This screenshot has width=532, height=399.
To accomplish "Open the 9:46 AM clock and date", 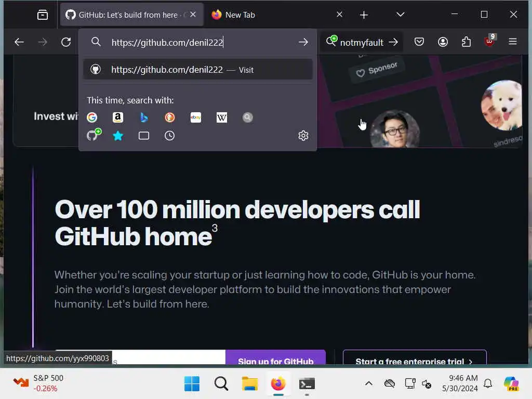I will (x=460, y=383).
